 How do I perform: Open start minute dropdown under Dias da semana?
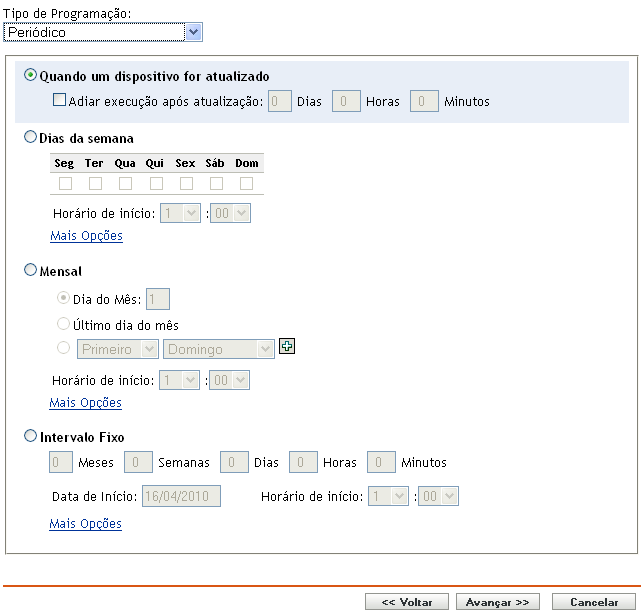tap(230, 213)
